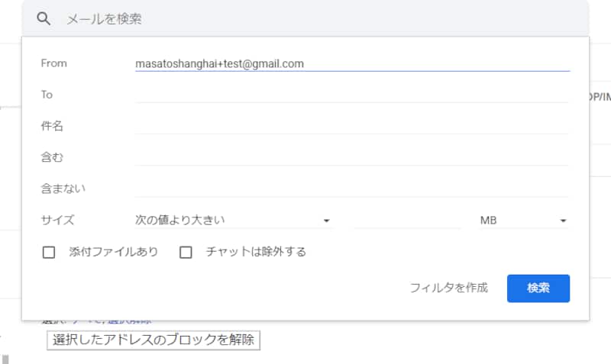Viewport: 611px width, 364px height.
Task: Enable the 添付ファイルあり checkbox
Action: pos(49,253)
